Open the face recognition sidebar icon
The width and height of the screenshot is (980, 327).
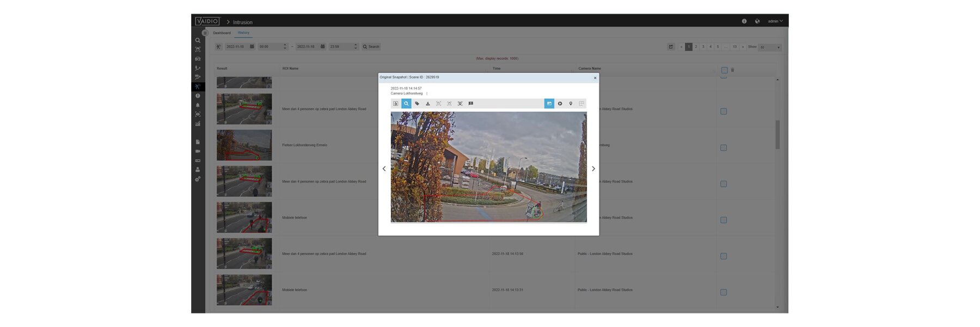click(198, 50)
